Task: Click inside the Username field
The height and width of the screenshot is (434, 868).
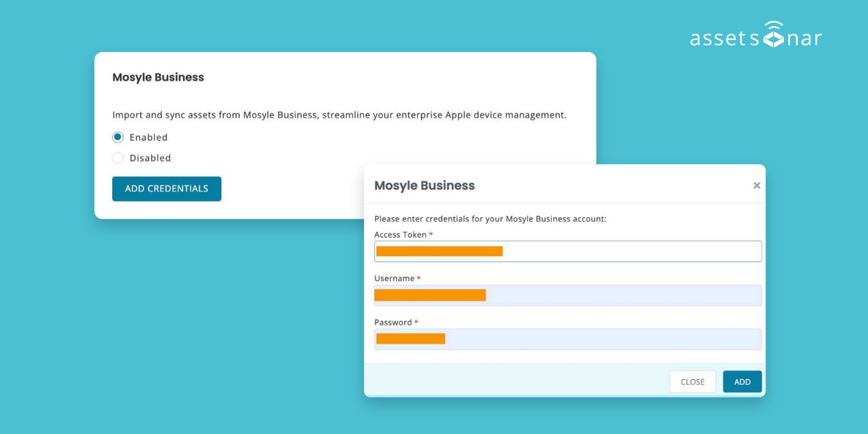Action: point(568,295)
